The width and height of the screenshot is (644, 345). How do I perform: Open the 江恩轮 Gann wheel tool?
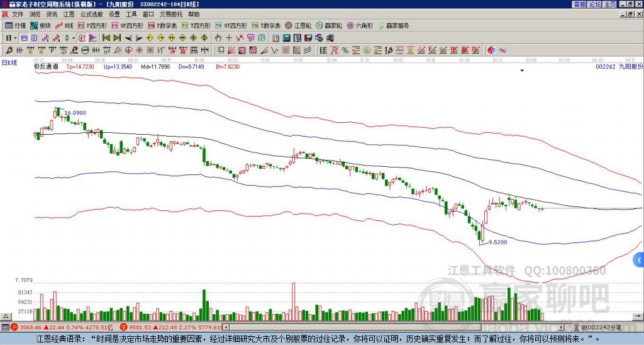298,25
